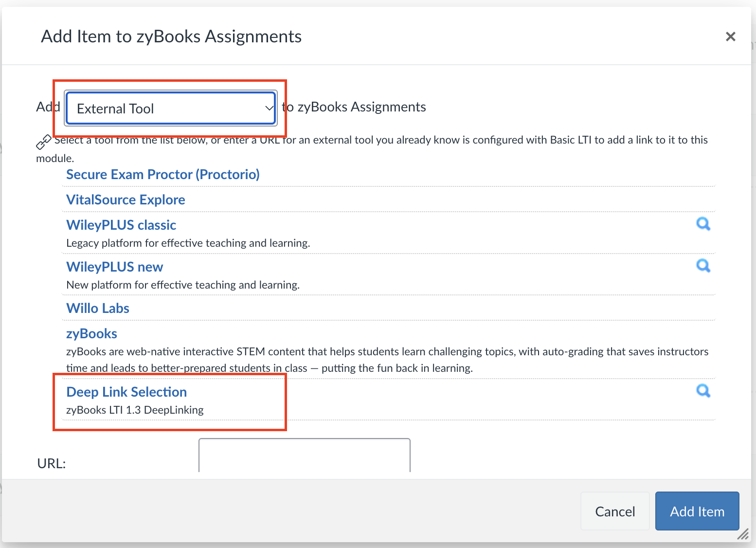Image resolution: width=756 pixels, height=548 pixels.
Task: Expand the External Tool dropdown chevron
Action: point(269,108)
